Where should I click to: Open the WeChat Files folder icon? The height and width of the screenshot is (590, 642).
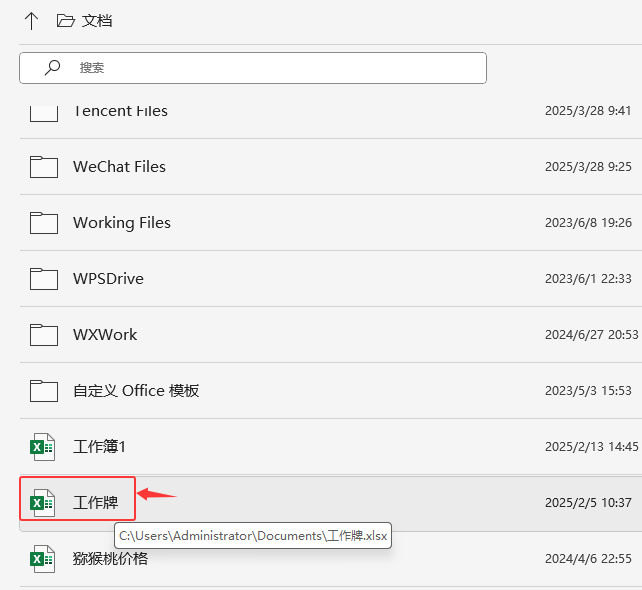click(44, 167)
